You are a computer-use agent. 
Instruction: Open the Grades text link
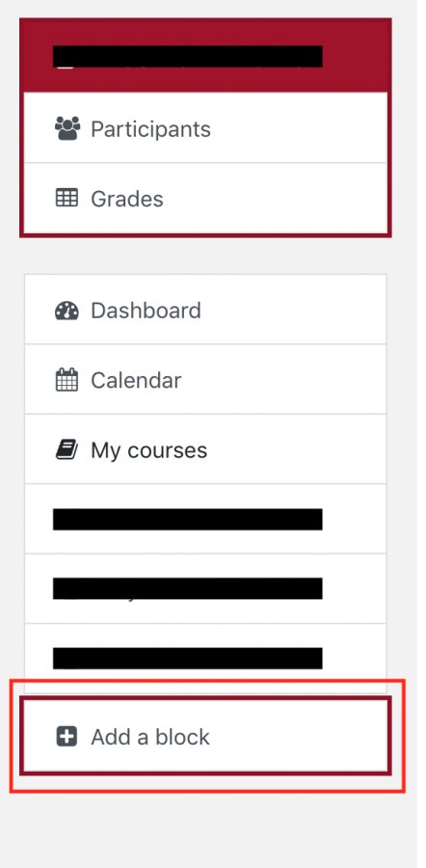click(126, 199)
